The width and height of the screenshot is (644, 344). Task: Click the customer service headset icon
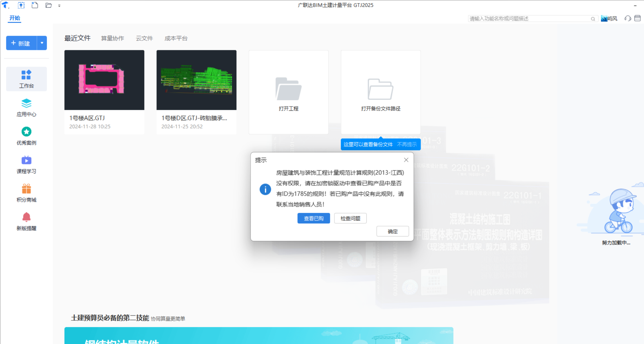(628, 18)
